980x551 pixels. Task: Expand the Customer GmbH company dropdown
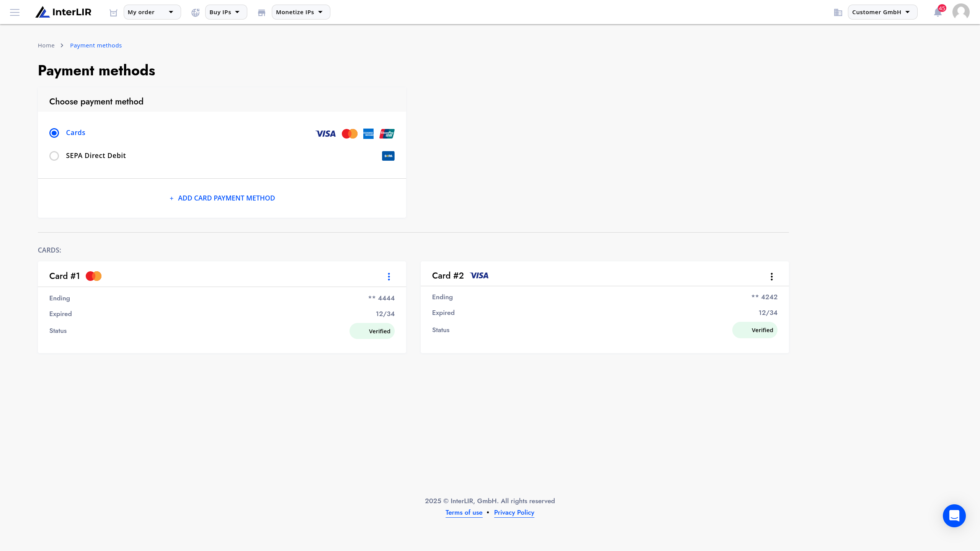click(x=882, y=12)
